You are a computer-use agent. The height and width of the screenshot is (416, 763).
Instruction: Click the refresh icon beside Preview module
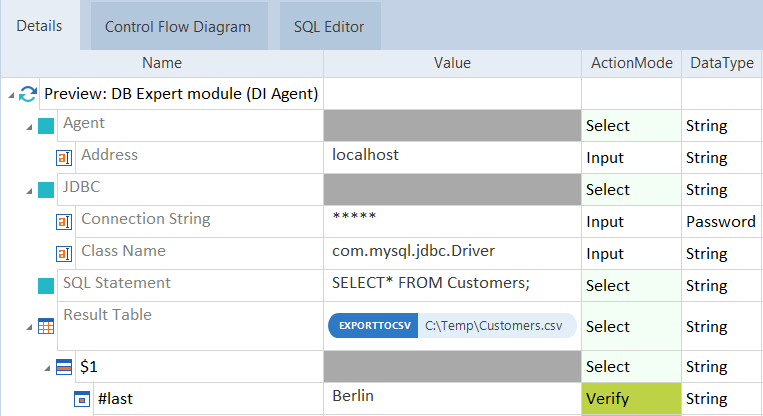click(x=28, y=95)
